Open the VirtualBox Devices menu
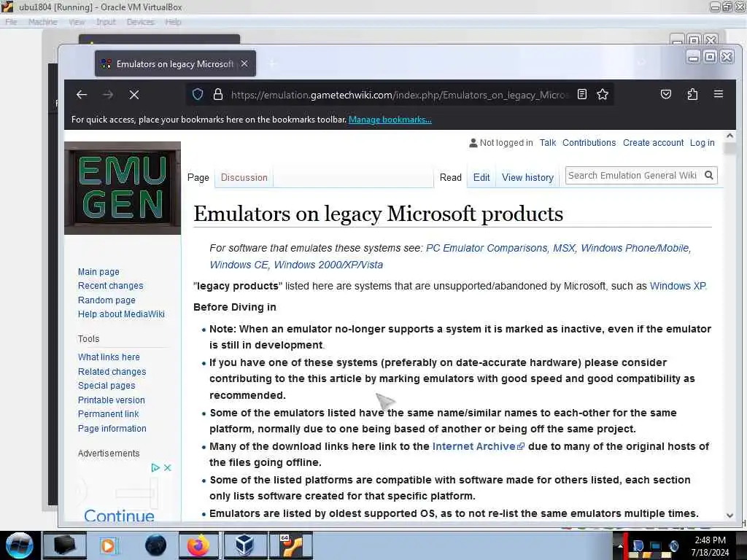The height and width of the screenshot is (560, 747). coord(141,22)
